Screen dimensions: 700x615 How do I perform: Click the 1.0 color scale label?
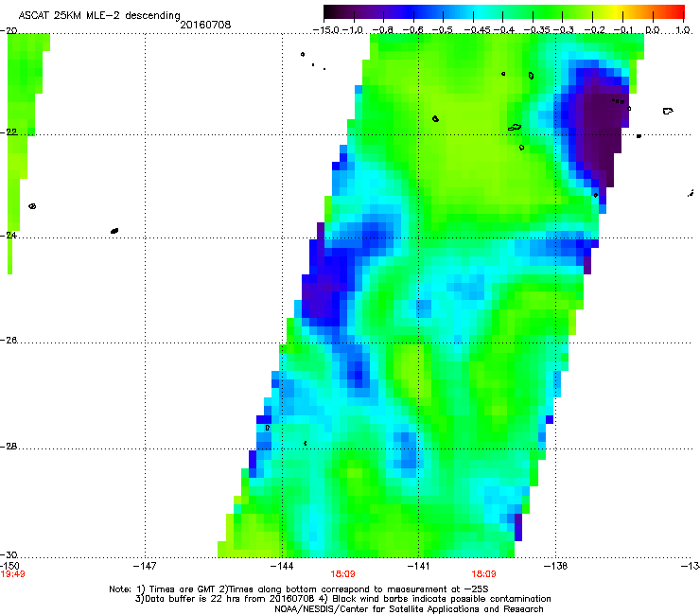[683, 30]
